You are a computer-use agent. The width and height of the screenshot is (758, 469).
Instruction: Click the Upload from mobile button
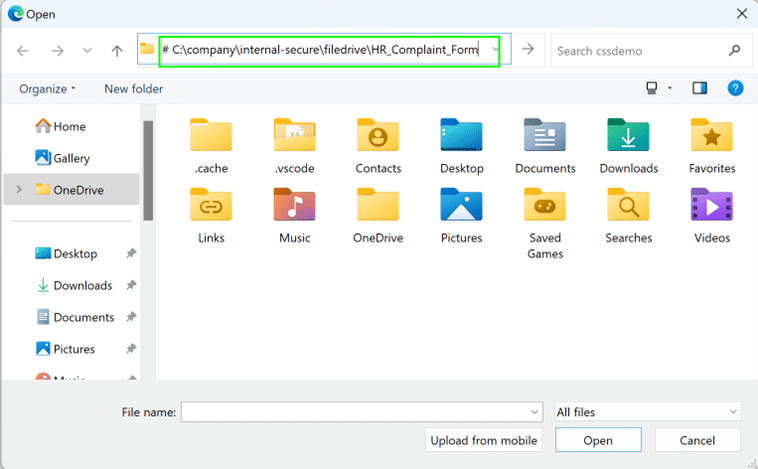484,440
